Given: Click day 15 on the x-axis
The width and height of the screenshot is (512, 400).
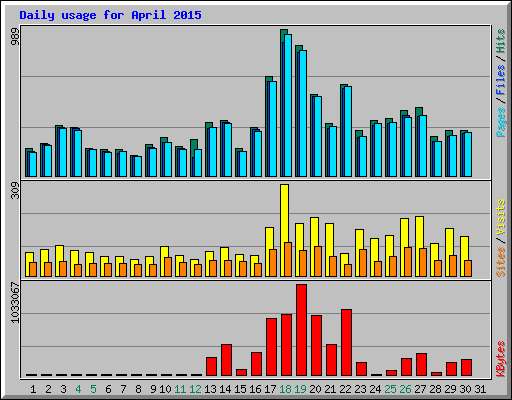Looking at the screenshot, I should click(240, 389).
